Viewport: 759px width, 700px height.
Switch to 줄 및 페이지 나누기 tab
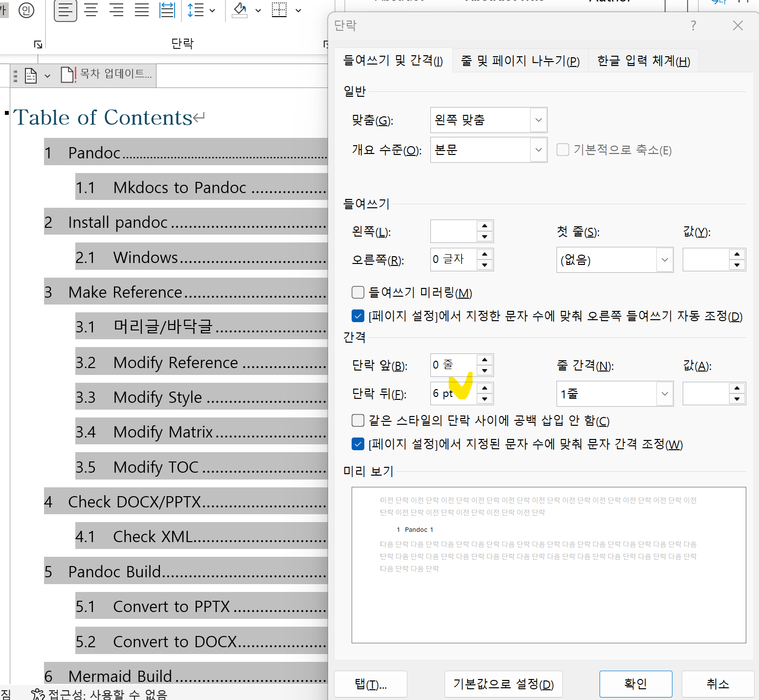coord(520,61)
